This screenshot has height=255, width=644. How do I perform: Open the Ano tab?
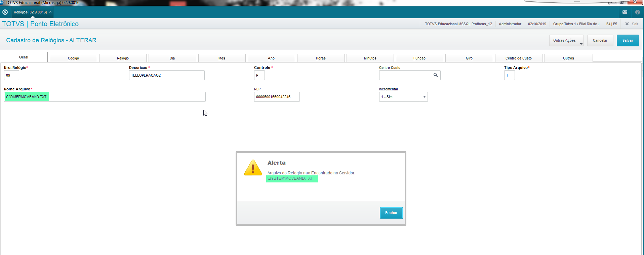click(271, 58)
